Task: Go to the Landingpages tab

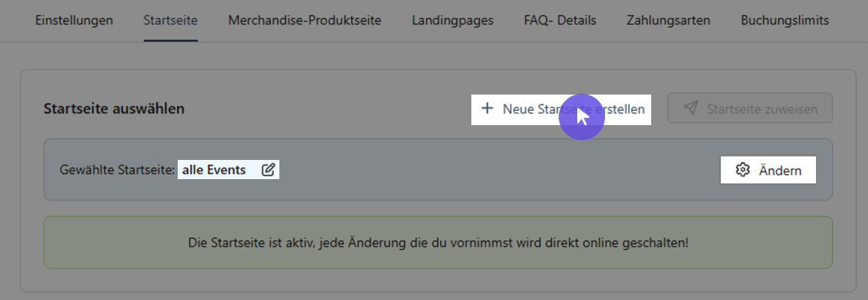Action: pyautogui.click(x=453, y=21)
